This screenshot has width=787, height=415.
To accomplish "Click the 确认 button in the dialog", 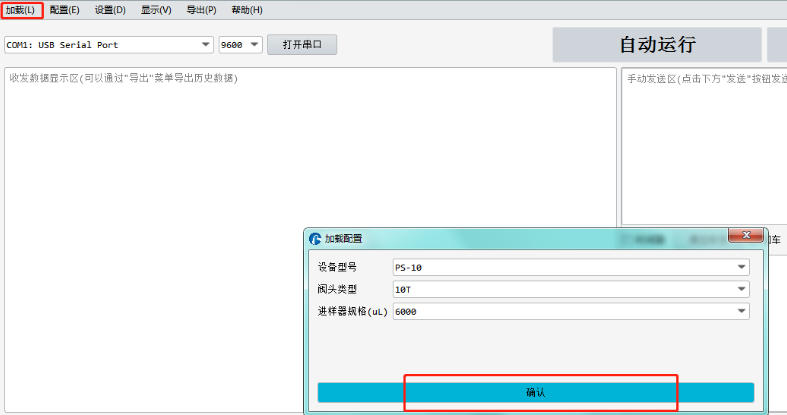I will click(536, 392).
